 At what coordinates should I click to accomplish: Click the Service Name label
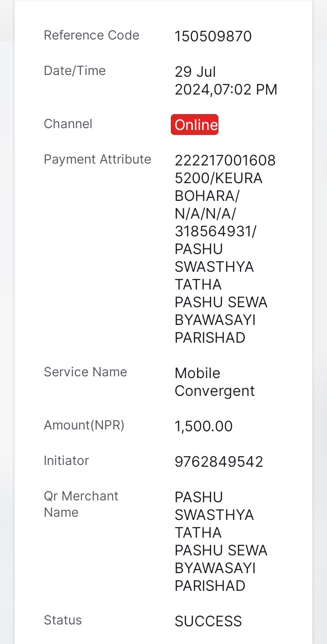tap(85, 372)
